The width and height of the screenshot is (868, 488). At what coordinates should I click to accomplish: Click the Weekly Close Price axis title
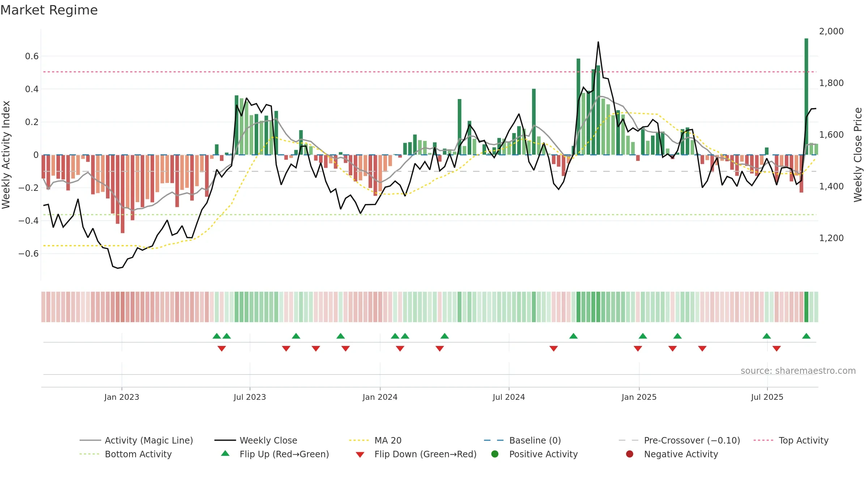[858, 155]
